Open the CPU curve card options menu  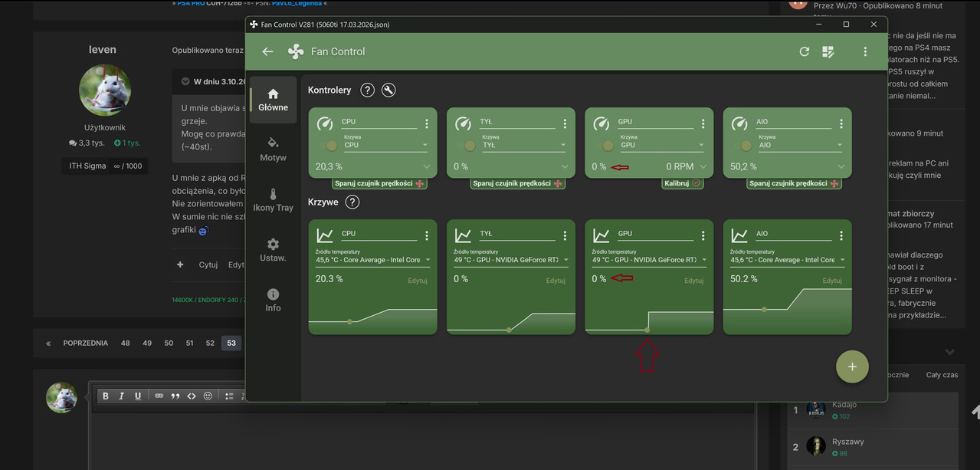coord(427,235)
